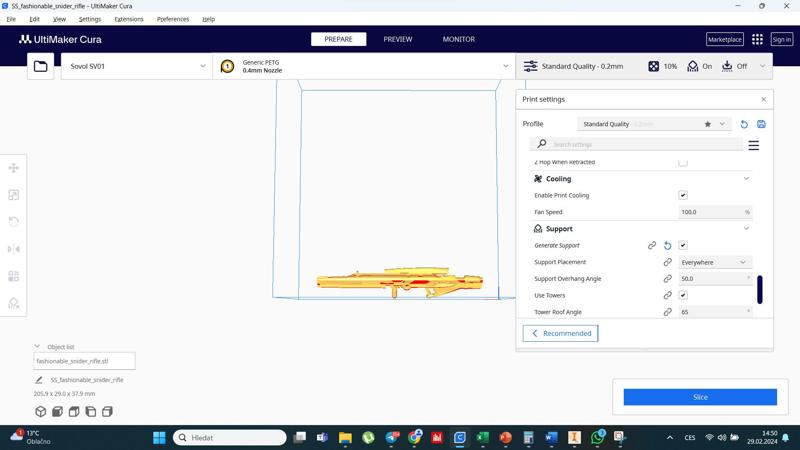Open the Extensions menu
800x450 pixels.
coord(129,19)
